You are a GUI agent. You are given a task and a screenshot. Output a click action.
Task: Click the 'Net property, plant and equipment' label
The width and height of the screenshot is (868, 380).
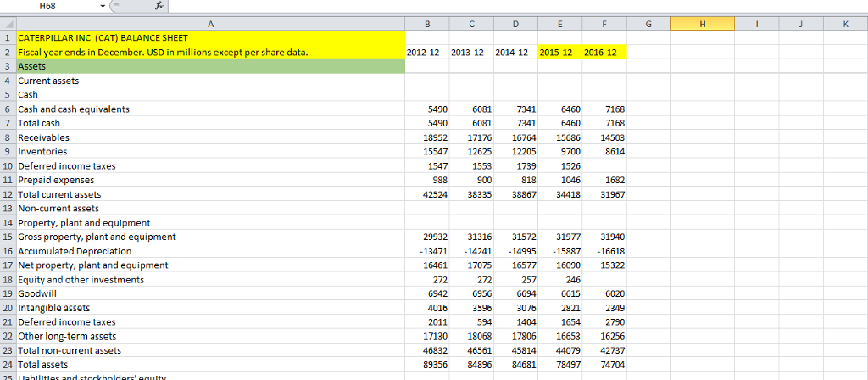click(x=93, y=265)
